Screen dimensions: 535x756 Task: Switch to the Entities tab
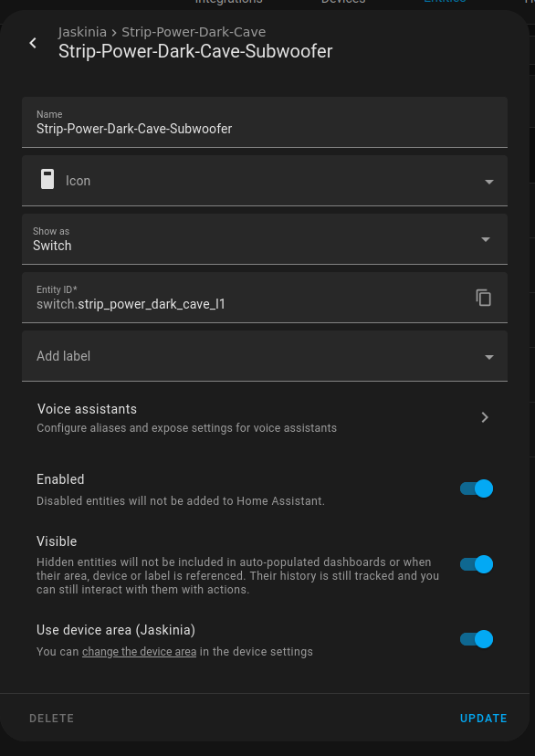pyautogui.click(x=445, y=2)
